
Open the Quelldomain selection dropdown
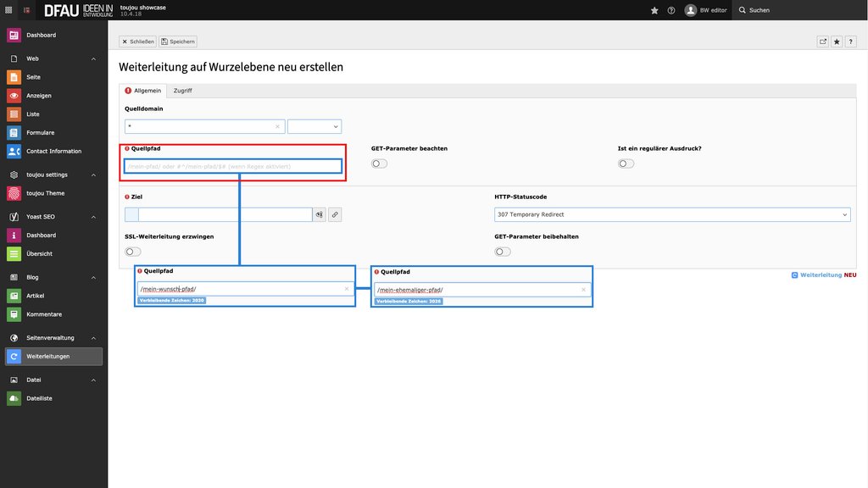tap(314, 126)
